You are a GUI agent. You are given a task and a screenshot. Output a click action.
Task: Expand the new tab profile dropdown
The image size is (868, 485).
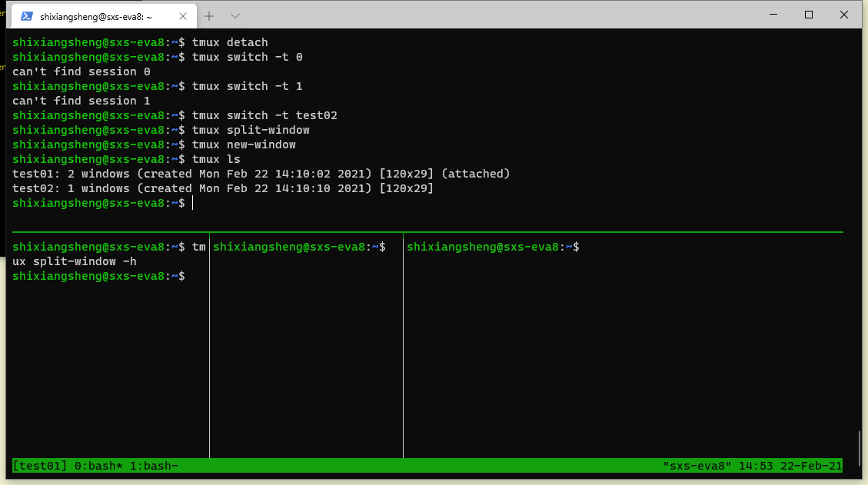234,17
